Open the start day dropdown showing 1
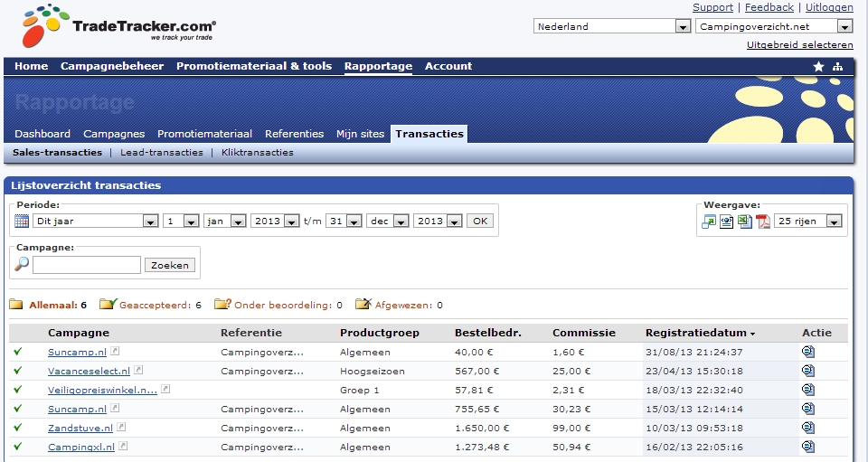Image resolution: width=868 pixels, height=462 pixels. point(181,221)
